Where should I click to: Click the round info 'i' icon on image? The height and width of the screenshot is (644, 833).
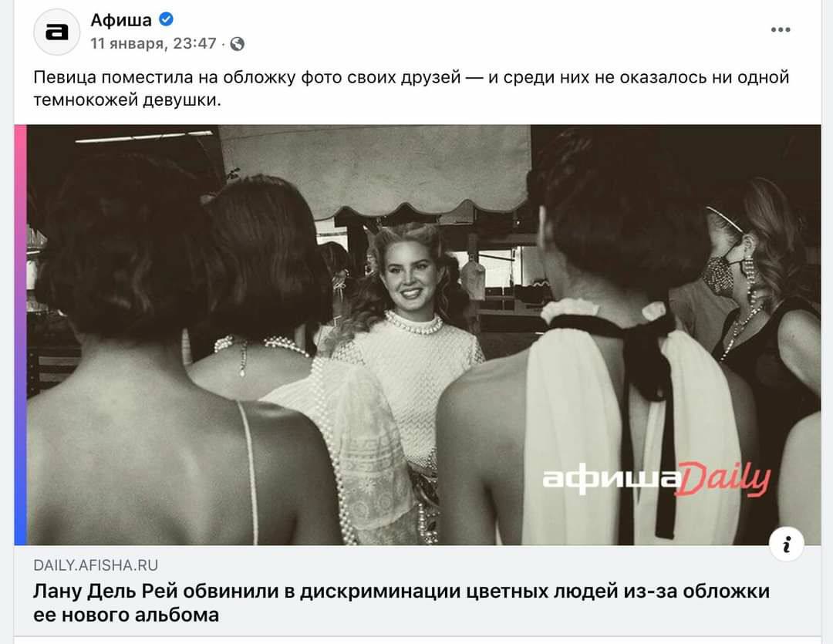pyautogui.click(x=786, y=544)
